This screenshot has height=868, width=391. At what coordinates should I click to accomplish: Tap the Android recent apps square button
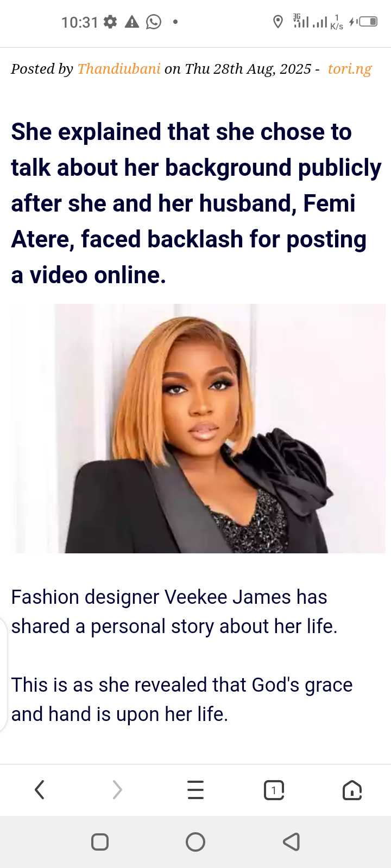coord(100,842)
